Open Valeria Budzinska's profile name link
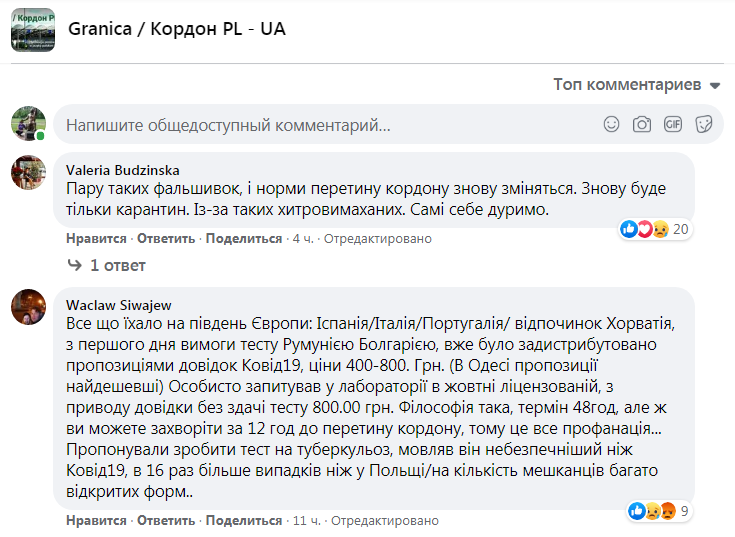Screen dimensions: 735x537 coord(122,170)
